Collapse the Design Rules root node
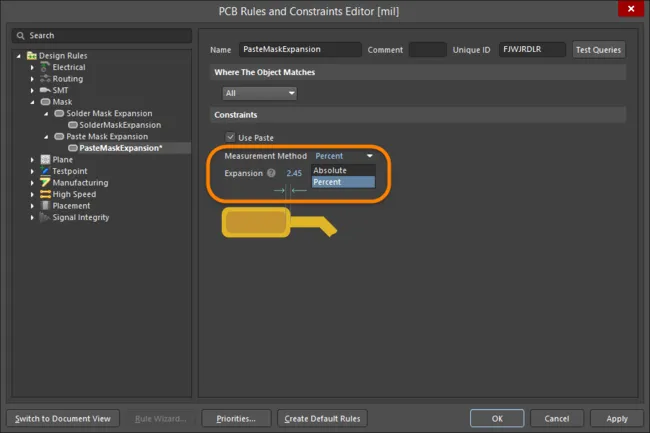Image resolution: width=650 pixels, height=433 pixels. [x=19, y=56]
